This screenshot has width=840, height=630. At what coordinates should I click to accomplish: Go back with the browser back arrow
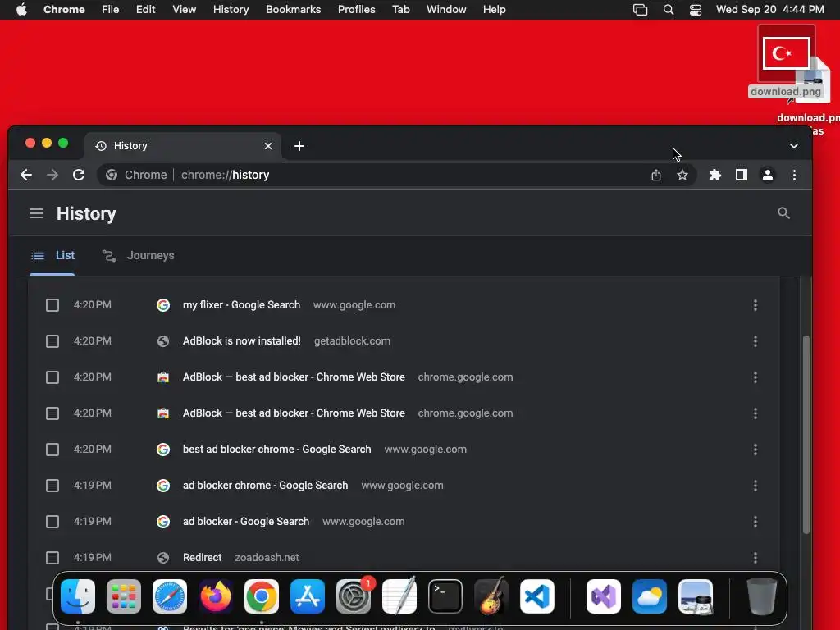click(25, 176)
